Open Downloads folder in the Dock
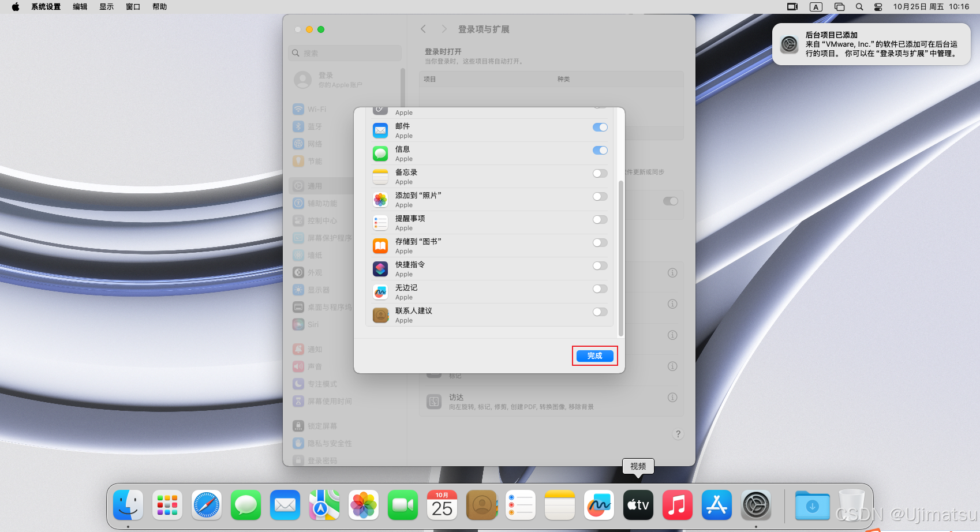This screenshot has height=532, width=980. tap(813, 505)
